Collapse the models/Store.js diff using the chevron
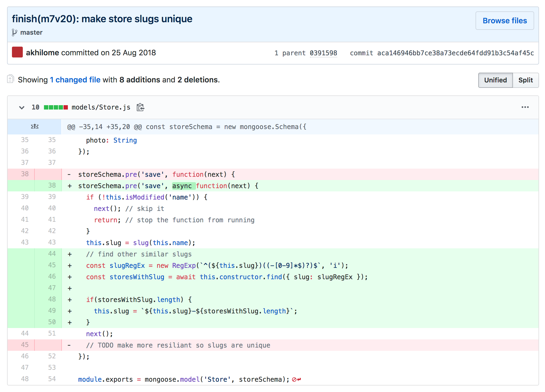Viewport: 545px width, 392px height. click(22, 107)
